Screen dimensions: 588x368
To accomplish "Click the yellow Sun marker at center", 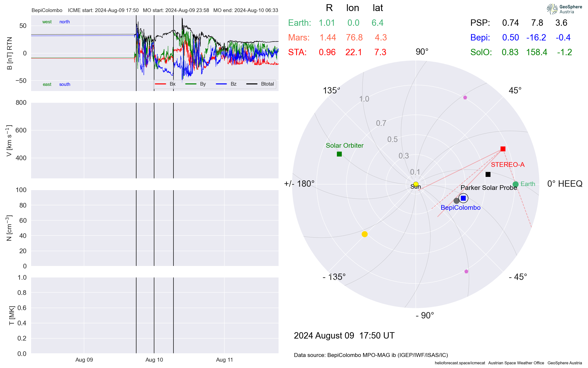I will click(x=416, y=184).
